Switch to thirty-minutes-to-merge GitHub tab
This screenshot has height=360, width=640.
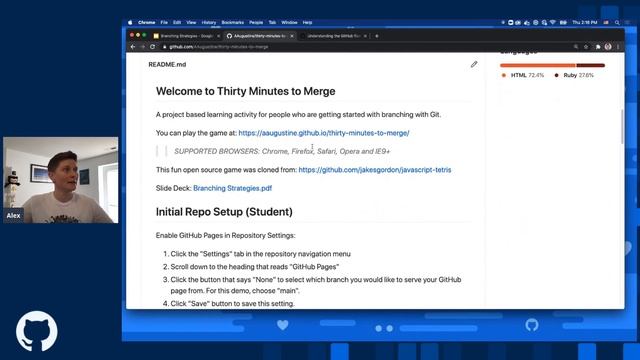pyautogui.click(x=260, y=36)
